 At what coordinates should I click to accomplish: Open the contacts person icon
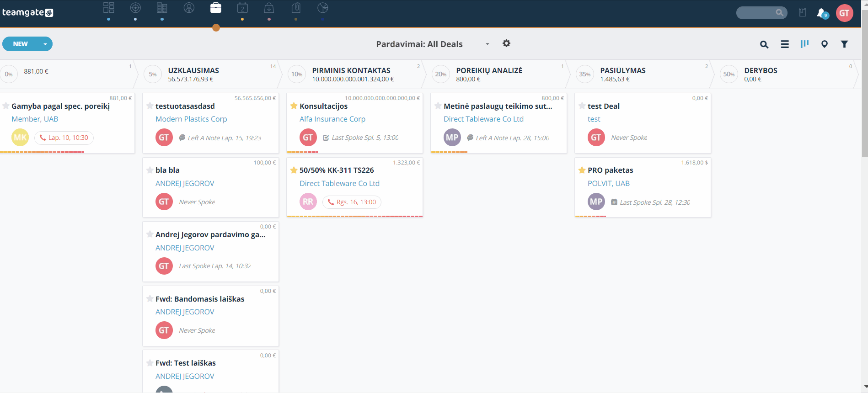tap(189, 8)
